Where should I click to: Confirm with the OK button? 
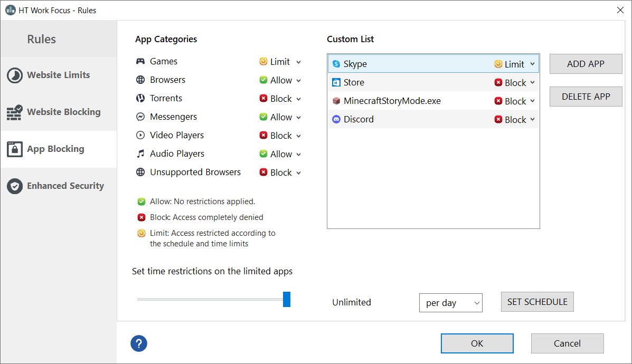click(x=477, y=343)
